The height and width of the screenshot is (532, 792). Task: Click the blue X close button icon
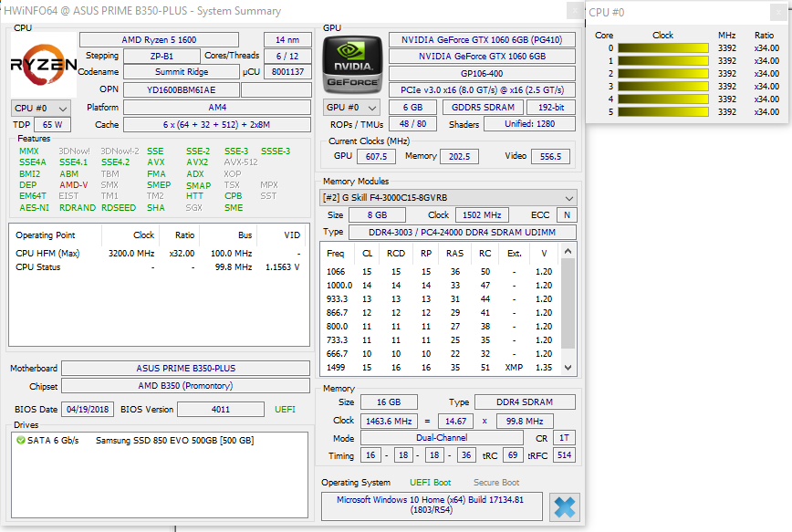point(564,506)
